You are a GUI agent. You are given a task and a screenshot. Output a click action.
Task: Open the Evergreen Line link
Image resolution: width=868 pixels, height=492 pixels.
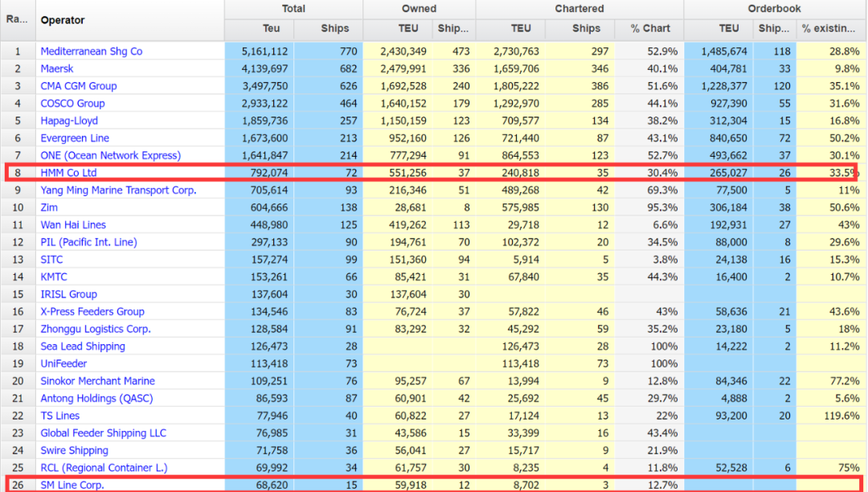pos(75,137)
